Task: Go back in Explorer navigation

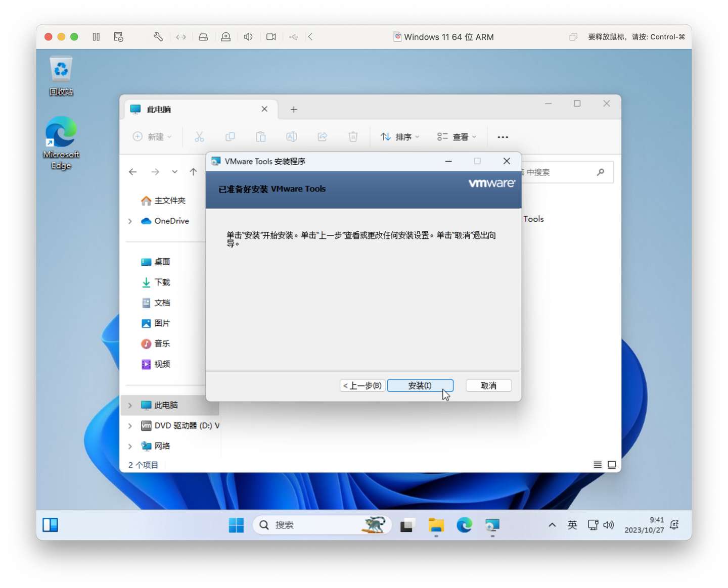Action: (x=133, y=172)
